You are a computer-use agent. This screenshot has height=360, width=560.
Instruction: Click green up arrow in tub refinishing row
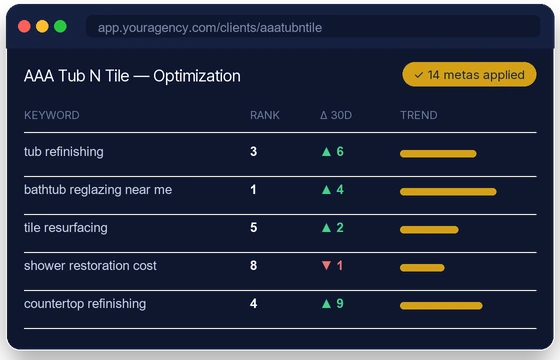(326, 152)
